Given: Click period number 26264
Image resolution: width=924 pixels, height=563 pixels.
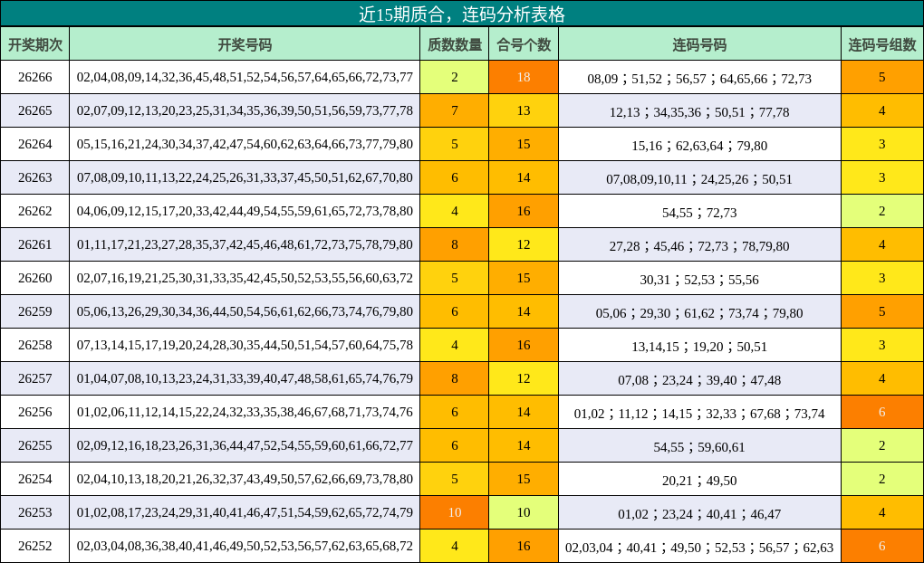Looking at the screenshot, I should coord(34,144).
